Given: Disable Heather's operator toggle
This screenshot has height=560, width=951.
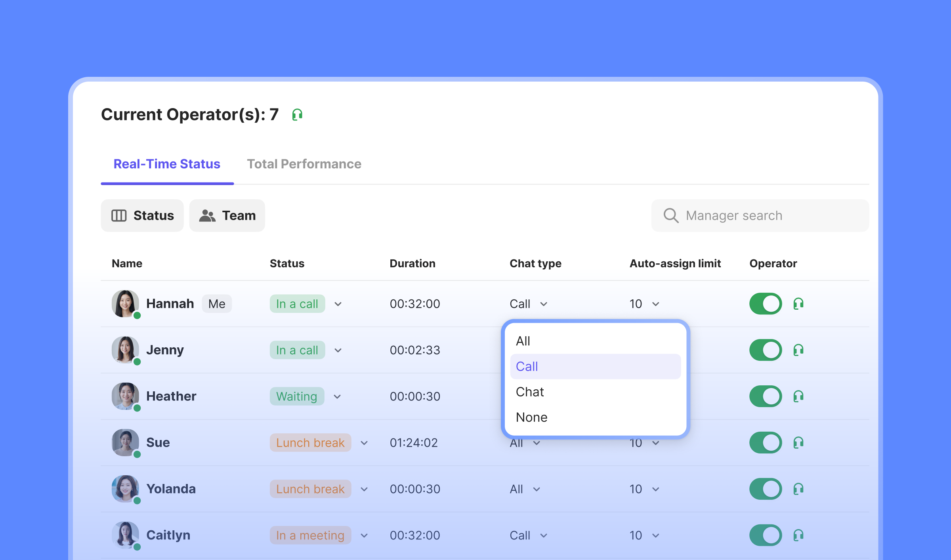Looking at the screenshot, I should (765, 396).
